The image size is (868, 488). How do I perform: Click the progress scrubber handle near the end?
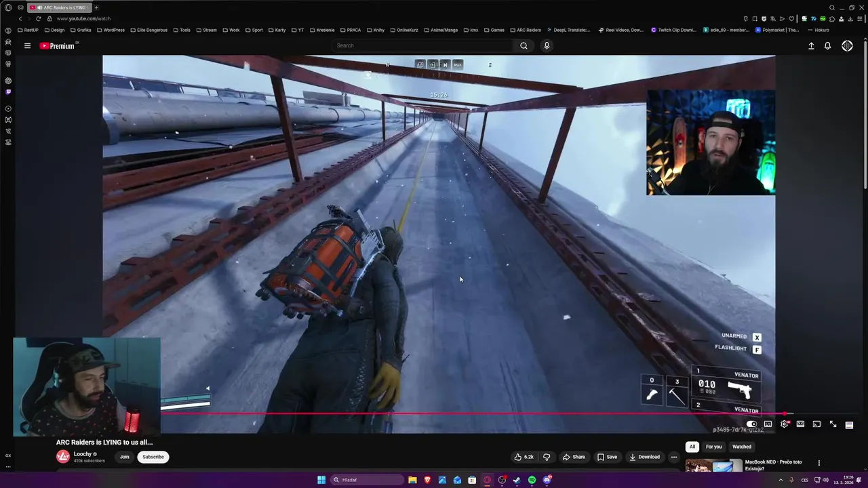click(785, 413)
